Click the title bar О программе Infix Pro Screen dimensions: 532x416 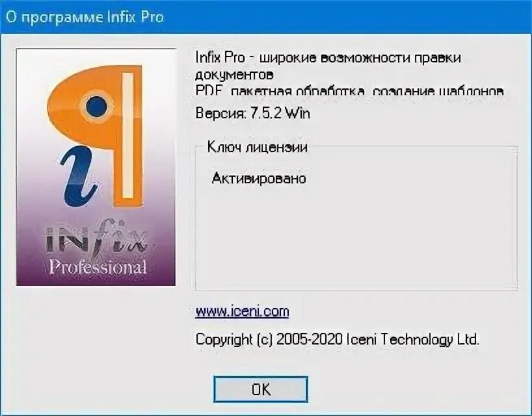point(266,17)
